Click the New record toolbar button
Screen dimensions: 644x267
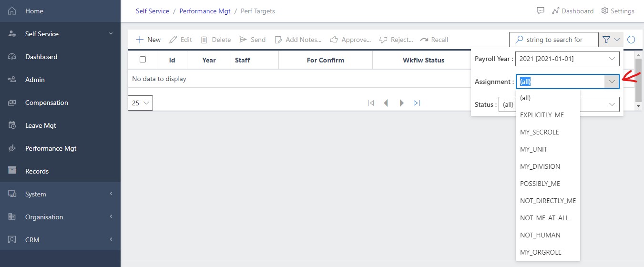(x=148, y=40)
